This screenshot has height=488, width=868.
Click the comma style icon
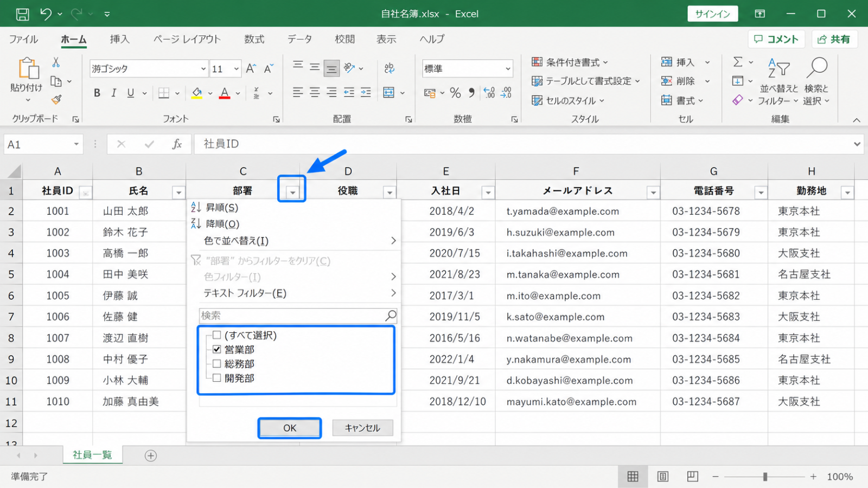point(471,93)
